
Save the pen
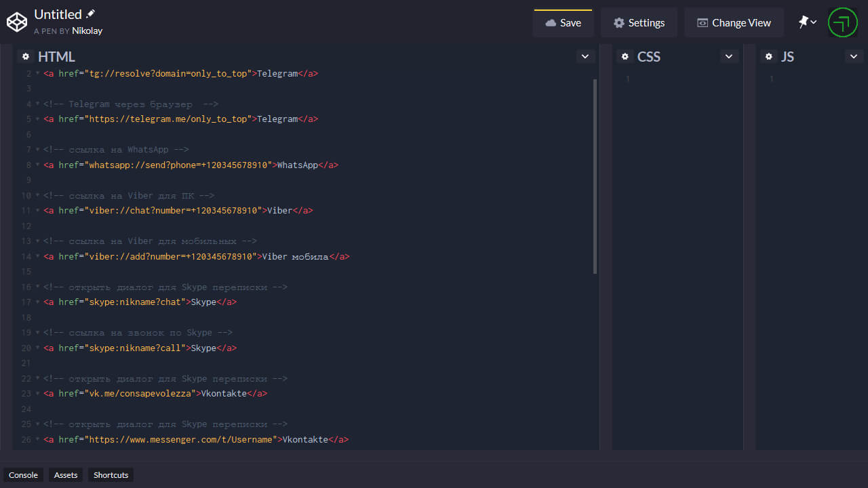point(564,22)
